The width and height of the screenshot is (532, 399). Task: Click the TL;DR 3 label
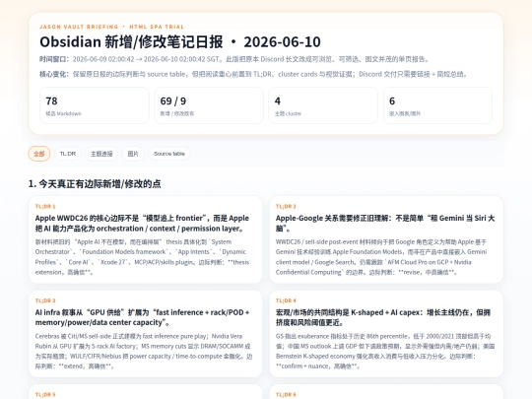[45, 300]
